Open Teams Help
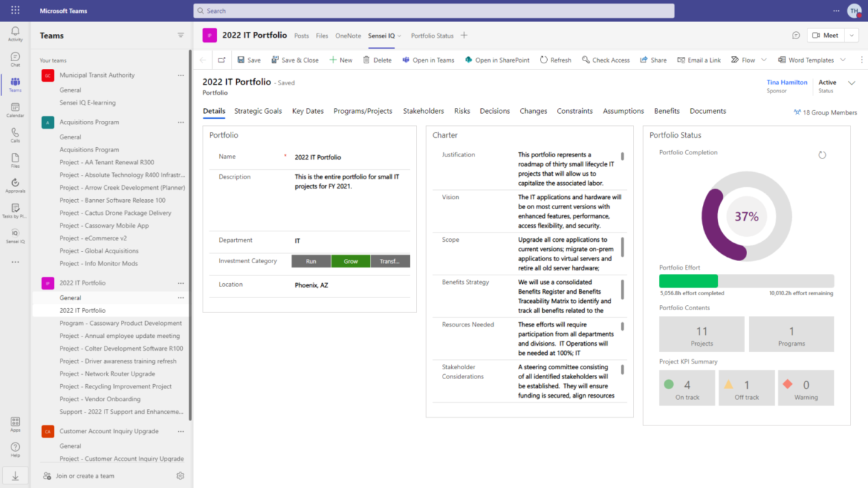The height and width of the screenshot is (488, 868). [x=15, y=450]
